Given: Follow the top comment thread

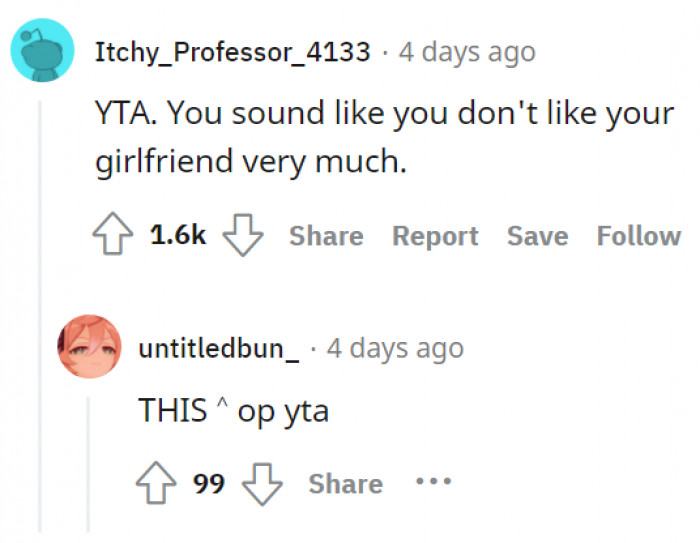Looking at the screenshot, I should (x=639, y=236).
